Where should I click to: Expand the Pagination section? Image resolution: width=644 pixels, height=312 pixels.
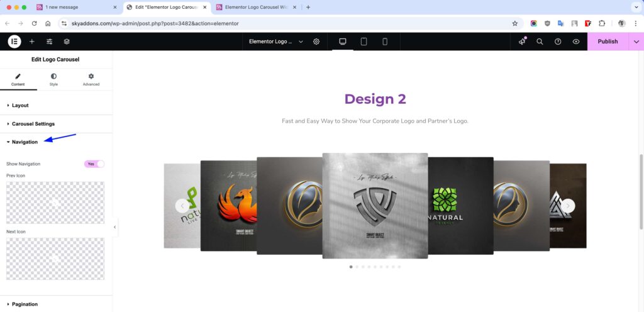[56, 304]
